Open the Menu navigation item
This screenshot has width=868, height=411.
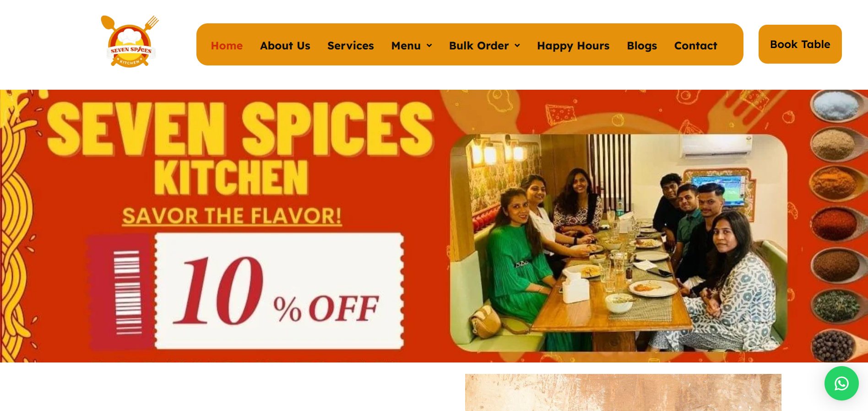point(406,46)
